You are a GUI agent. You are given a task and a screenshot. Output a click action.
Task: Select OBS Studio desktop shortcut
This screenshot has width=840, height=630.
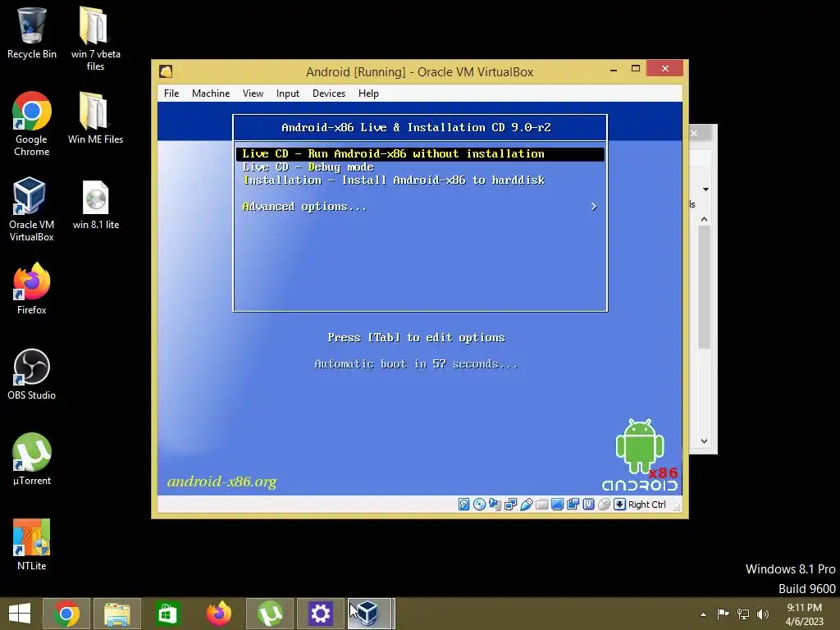pos(32,374)
